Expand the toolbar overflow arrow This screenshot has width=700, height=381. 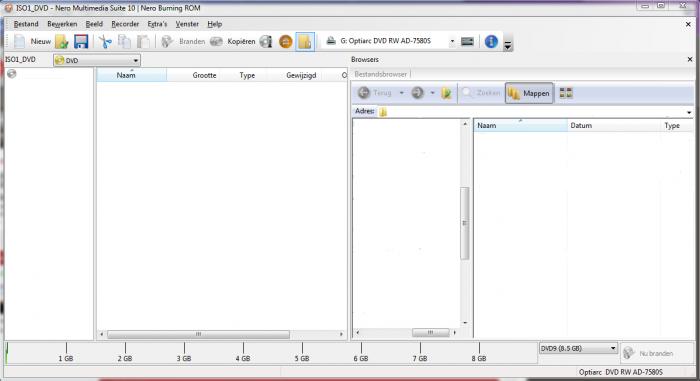[x=508, y=45]
